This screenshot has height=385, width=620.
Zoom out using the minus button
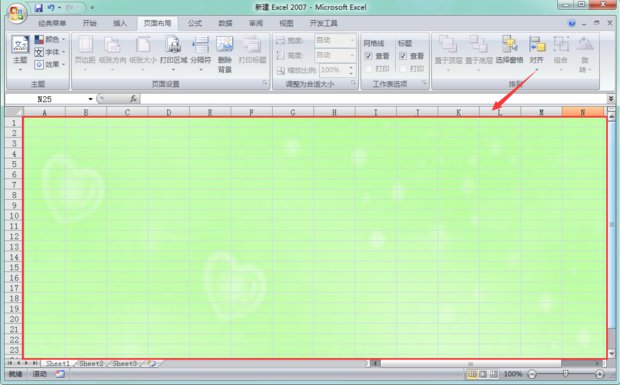[x=532, y=374]
